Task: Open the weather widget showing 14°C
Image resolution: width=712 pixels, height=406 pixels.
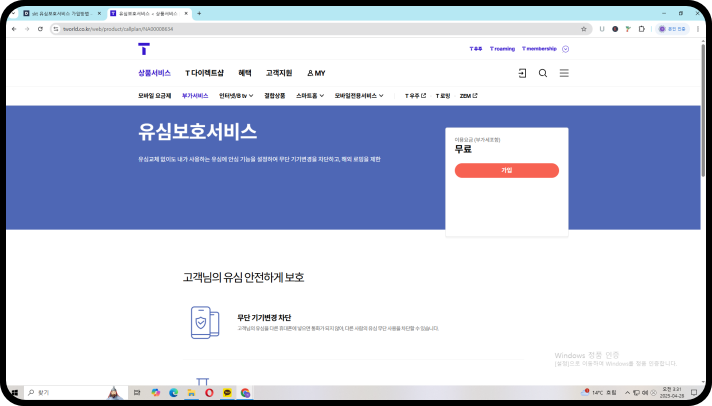Action: [598, 392]
